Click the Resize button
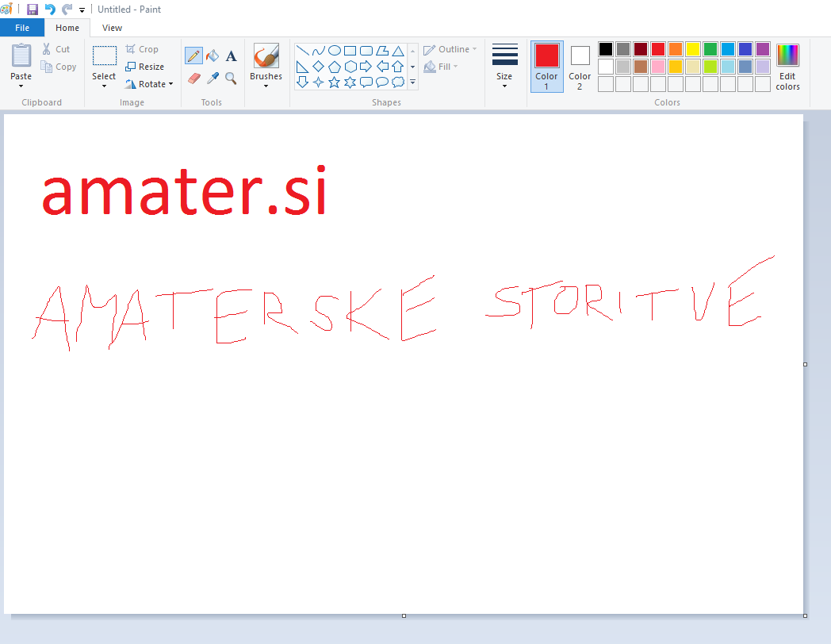 coord(144,67)
